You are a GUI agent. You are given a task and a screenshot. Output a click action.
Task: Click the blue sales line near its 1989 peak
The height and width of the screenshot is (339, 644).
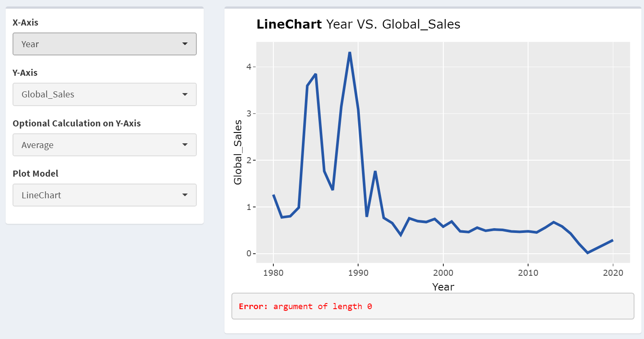349,53
